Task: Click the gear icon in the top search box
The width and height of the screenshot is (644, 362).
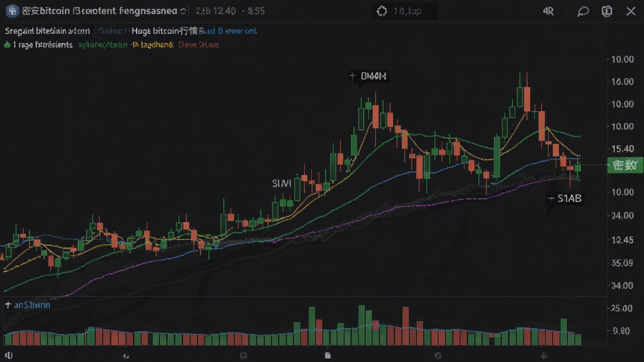Action: point(382,11)
